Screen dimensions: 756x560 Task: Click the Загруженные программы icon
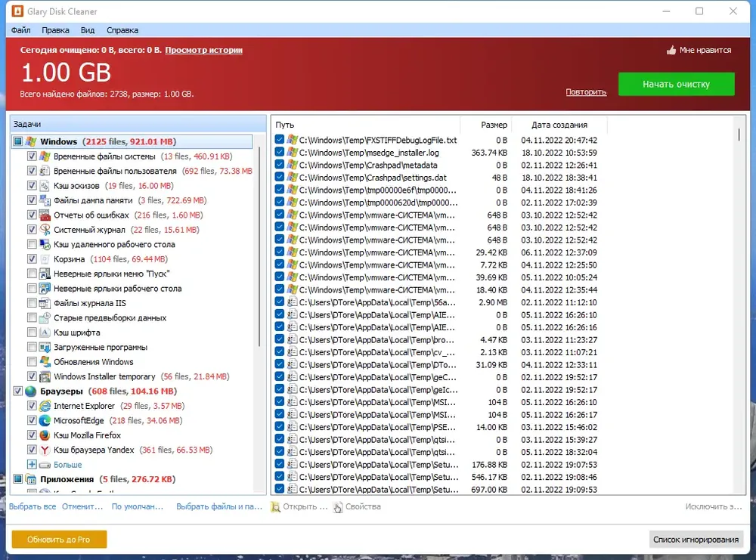[x=45, y=347]
